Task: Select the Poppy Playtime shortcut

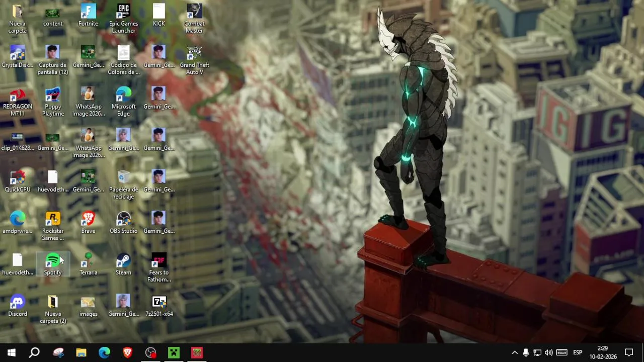Action: (53, 101)
